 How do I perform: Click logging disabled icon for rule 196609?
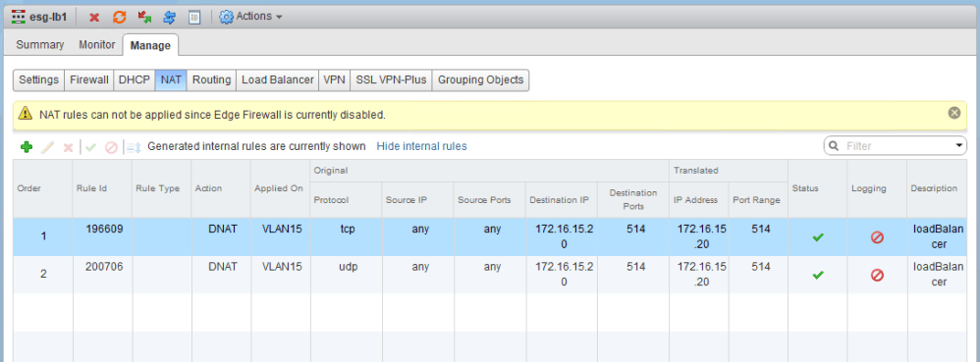(877, 237)
